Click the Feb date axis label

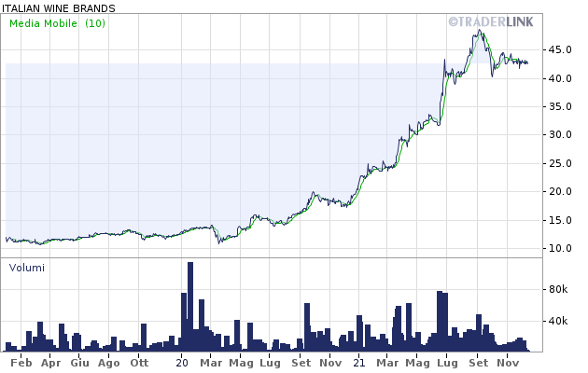click(21, 363)
